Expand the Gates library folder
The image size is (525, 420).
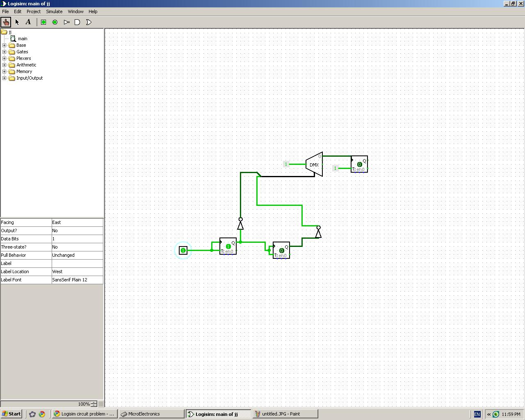[5, 52]
